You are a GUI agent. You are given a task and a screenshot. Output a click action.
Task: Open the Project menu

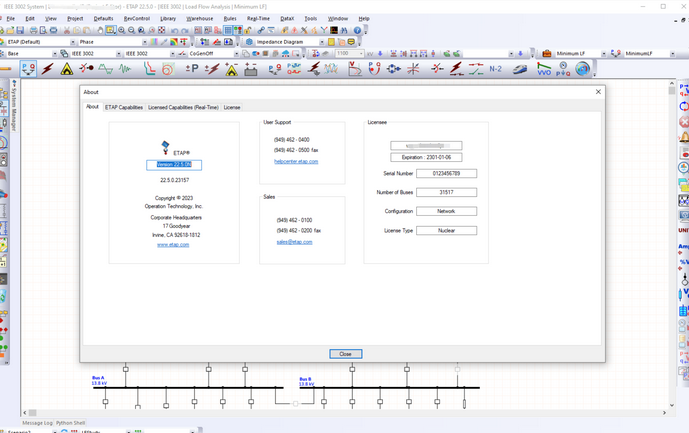click(x=75, y=18)
